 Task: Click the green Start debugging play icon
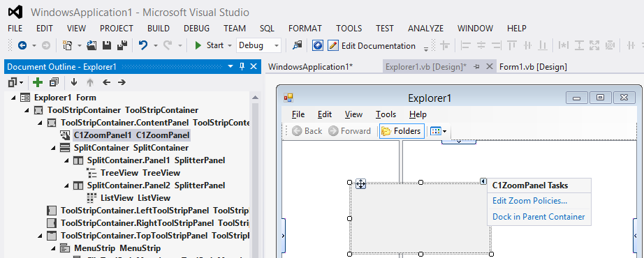[198, 45]
